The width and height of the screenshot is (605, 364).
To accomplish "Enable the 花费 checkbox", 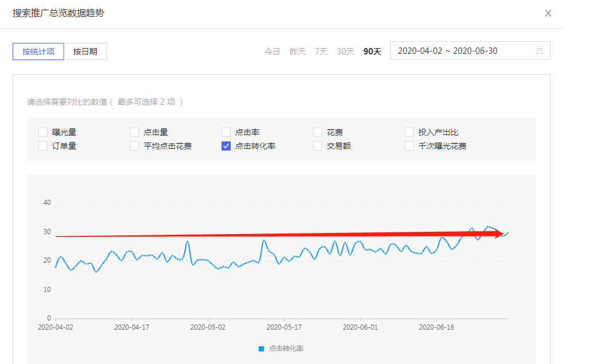I will tap(318, 132).
